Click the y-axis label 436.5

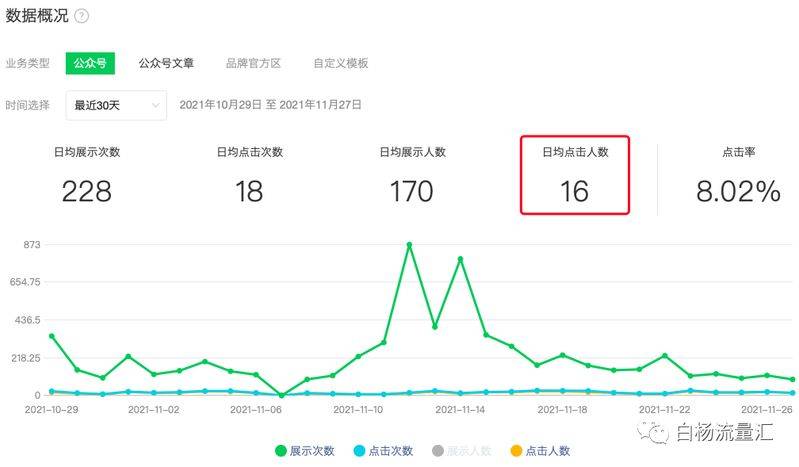coord(28,320)
